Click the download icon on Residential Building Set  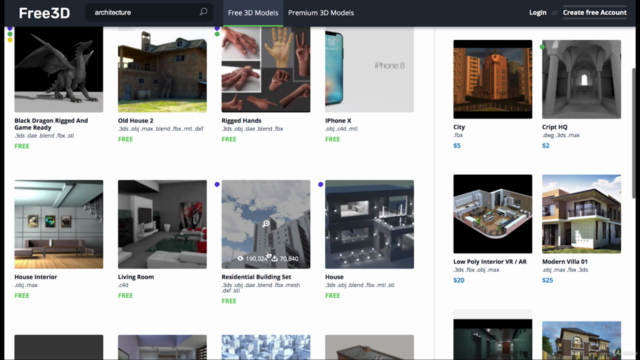pos(275,258)
